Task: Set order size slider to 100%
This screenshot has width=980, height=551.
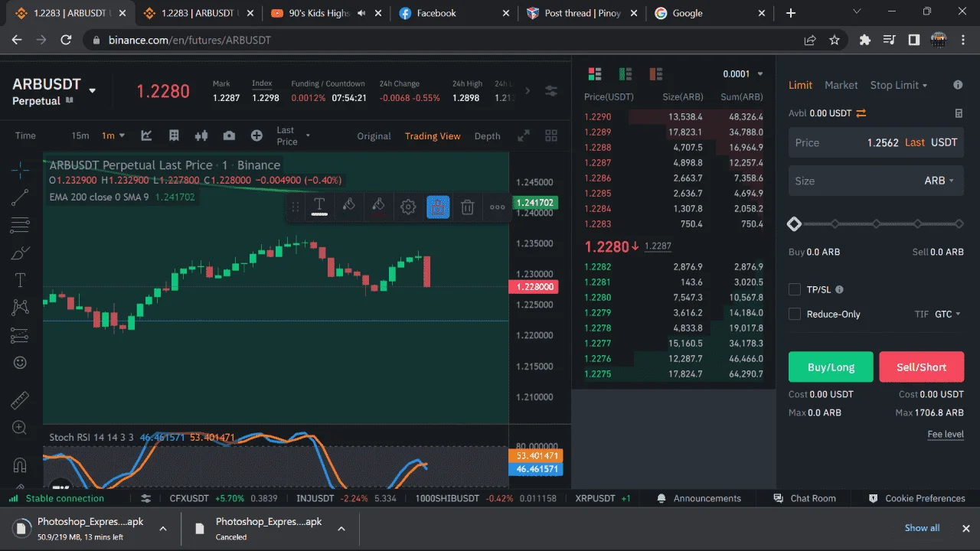Action: pyautogui.click(x=959, y=224)
